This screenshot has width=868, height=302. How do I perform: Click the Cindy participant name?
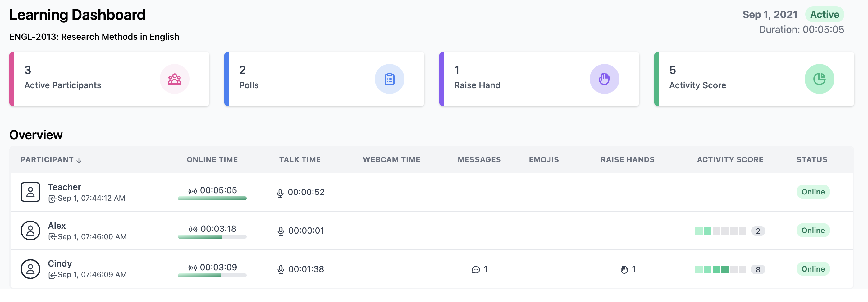point(60,263)
